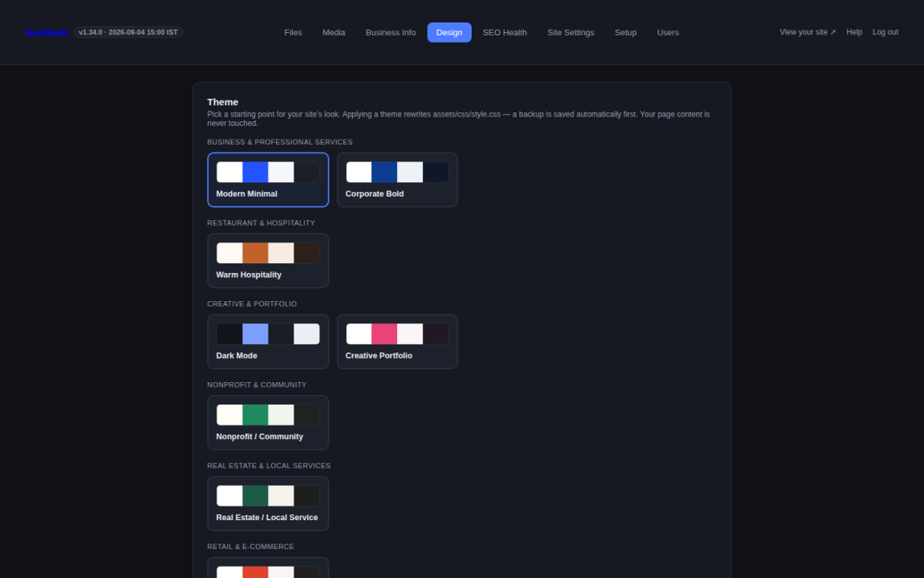Viewport: 924px width, 578px height.
Task: Switch to the Setup tab
Action: click(x=626, y=32)
